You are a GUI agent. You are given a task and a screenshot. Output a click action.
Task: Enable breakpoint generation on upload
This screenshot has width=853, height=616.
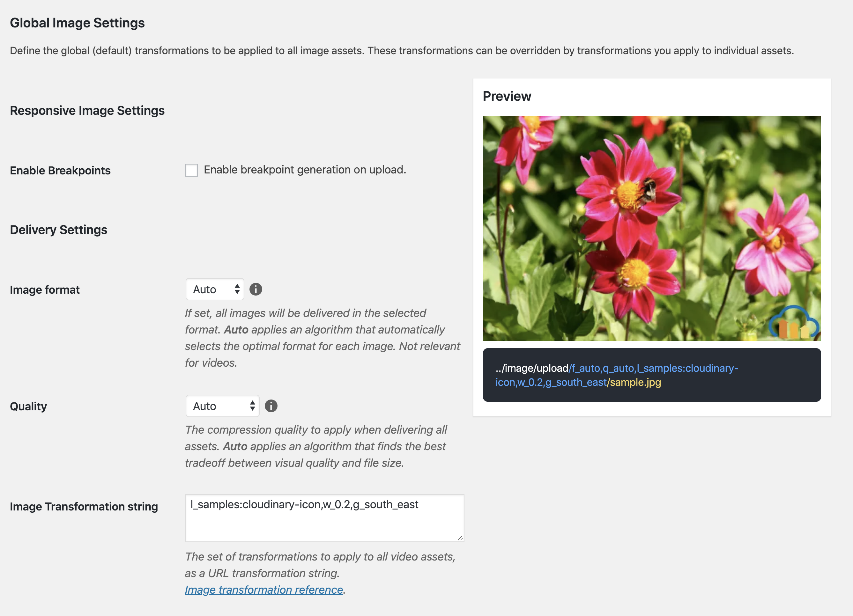click(x=191, y=170)
